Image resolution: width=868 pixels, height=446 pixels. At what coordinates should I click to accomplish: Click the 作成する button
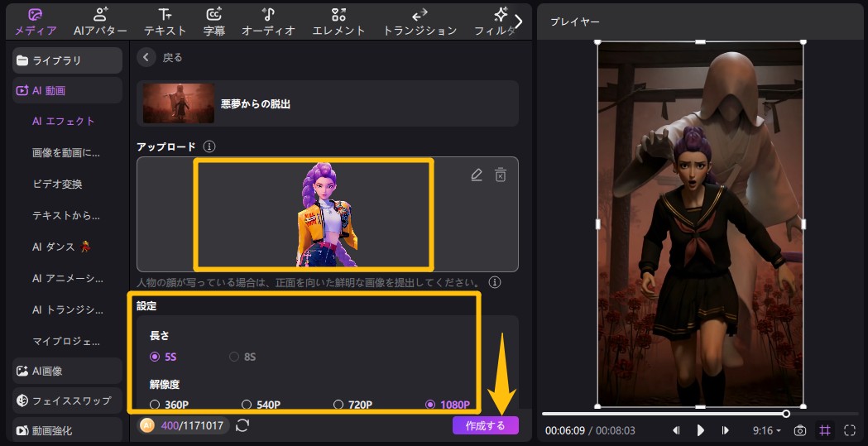tap(485, 425)
